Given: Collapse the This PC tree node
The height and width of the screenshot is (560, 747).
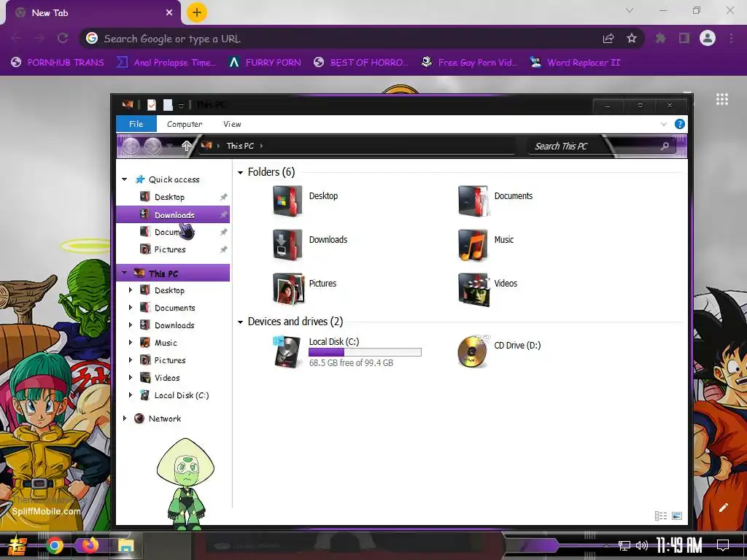Looking at the screenshot, I should point(124,273).
